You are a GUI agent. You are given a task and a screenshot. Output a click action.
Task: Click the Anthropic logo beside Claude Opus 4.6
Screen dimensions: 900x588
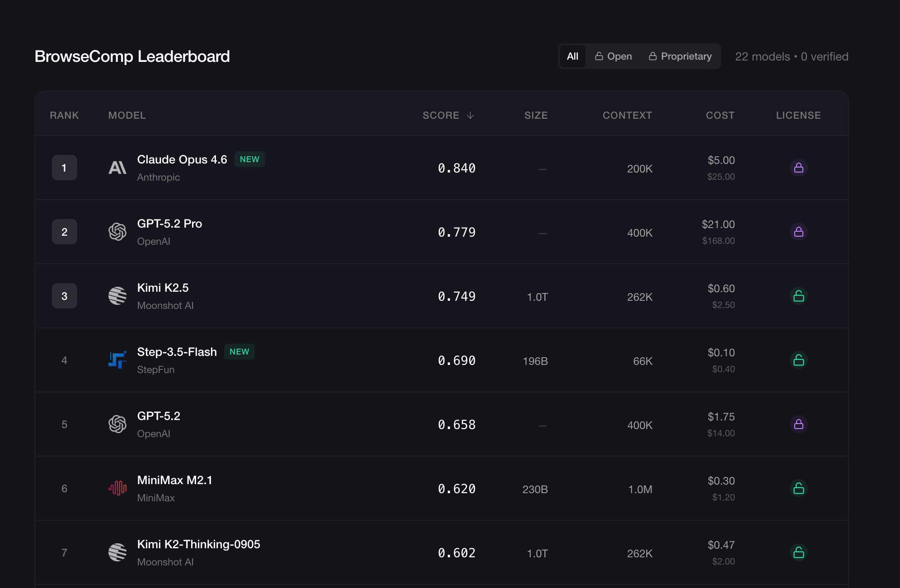coord(117,168)
